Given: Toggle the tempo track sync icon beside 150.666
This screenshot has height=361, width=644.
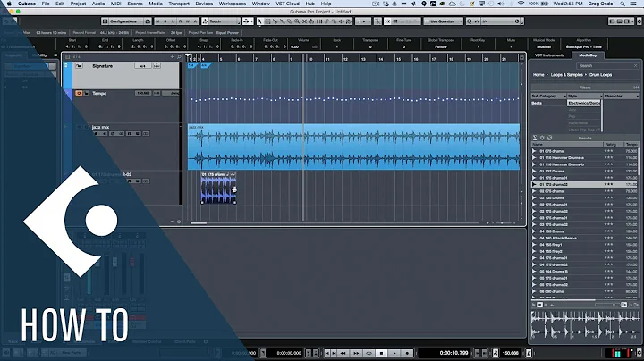Looking at the screenshot, I should coord(496,353).
